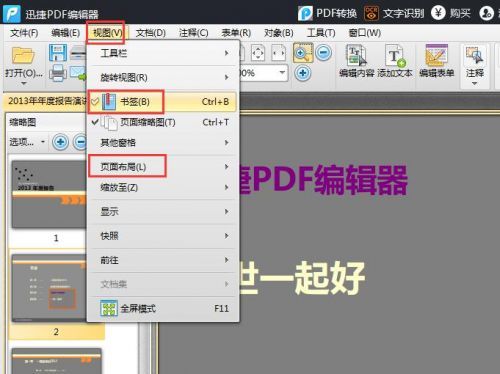The height and width of the screenshot is (374, 500).
Task: Expand 页面布局(L) submenu
Action: tap(163, 166)
